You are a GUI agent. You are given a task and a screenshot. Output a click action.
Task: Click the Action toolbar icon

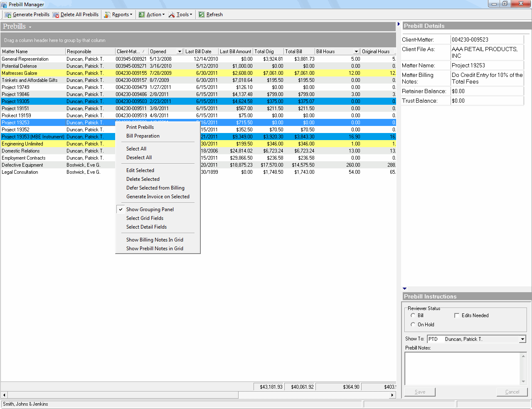(142, 15)
